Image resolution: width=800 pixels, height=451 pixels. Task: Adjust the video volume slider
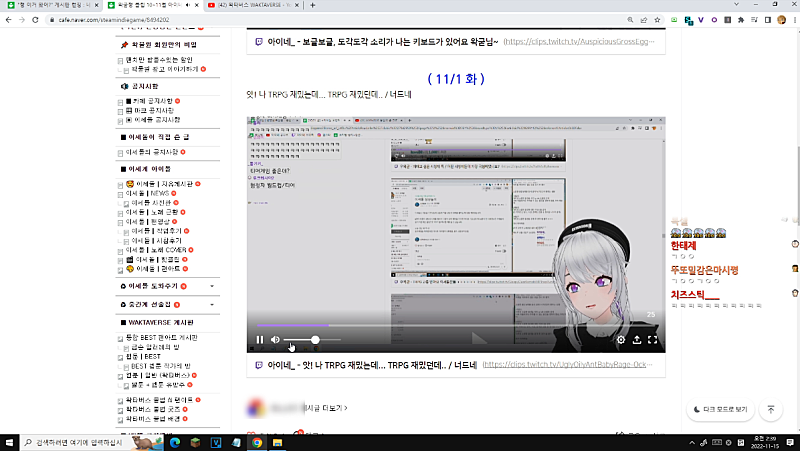pyautogui.click(x=312, y=339)
